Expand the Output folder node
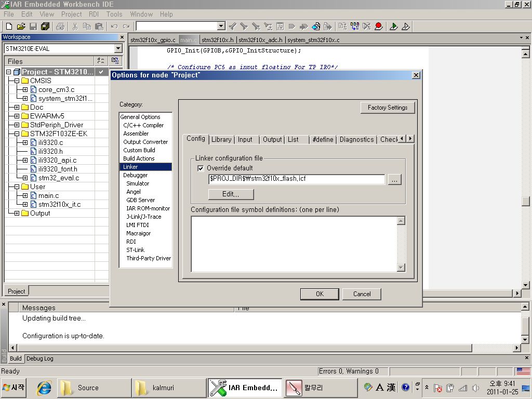This screenshot has width=532, height=399. (17, 213)
